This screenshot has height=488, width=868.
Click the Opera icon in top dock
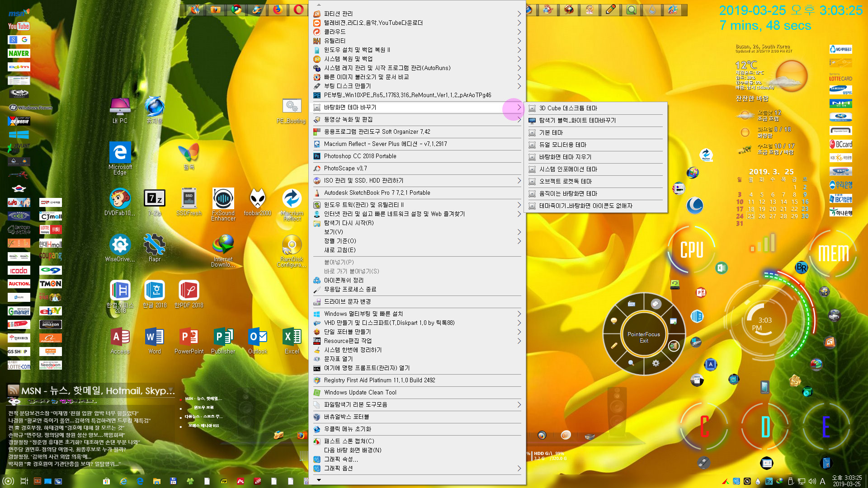click(298, 9)
